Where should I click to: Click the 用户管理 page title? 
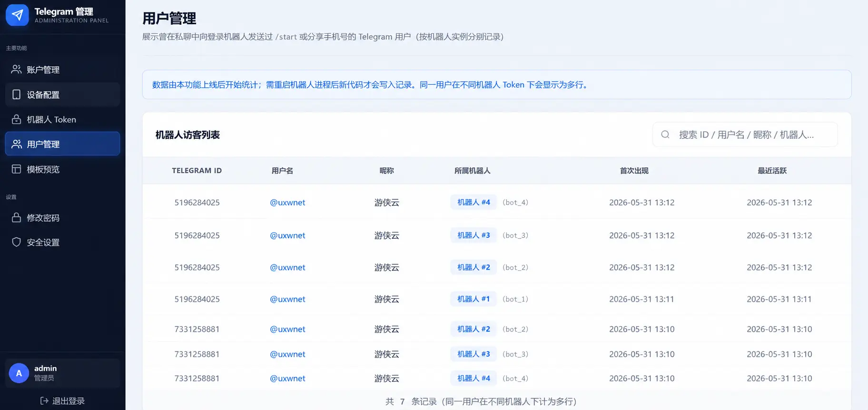[x=169, y=18]
